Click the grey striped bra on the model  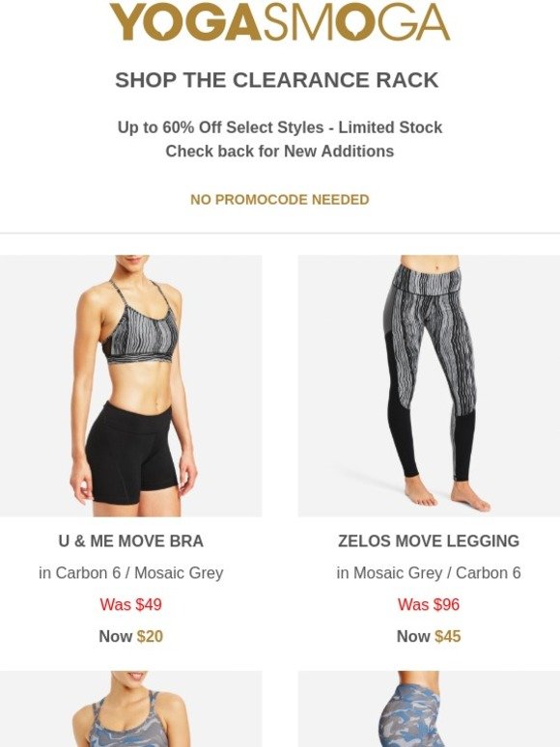pos(141,334)
